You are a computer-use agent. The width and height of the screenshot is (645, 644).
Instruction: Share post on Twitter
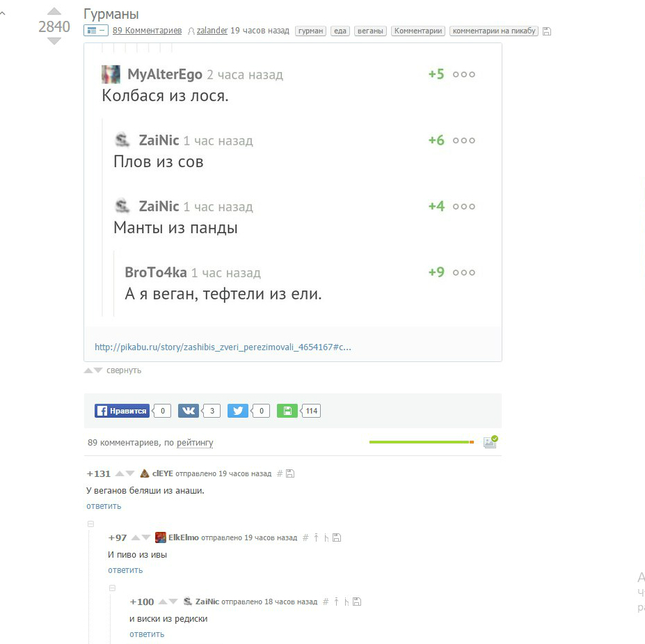(238, 411)
